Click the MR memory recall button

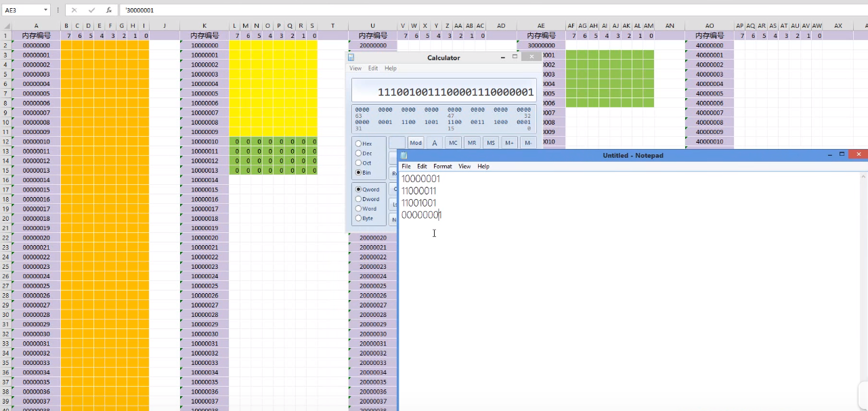[473, 142]
